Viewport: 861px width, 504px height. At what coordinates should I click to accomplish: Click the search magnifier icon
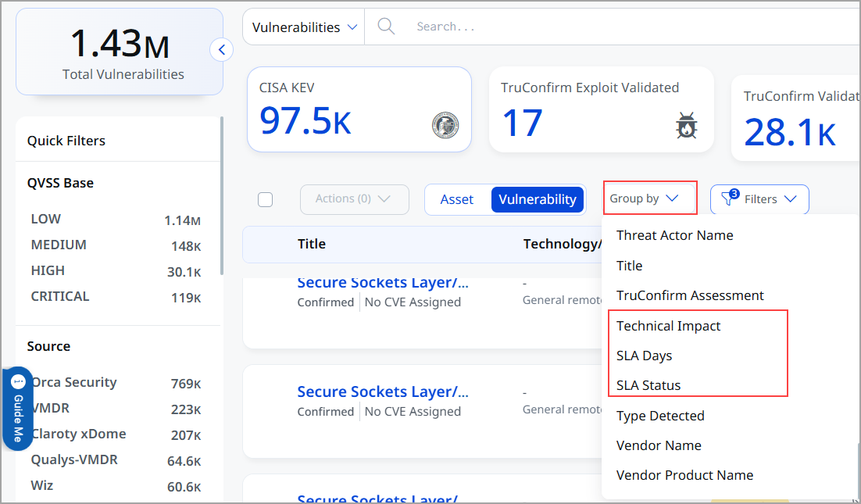[x=386, y=27]
